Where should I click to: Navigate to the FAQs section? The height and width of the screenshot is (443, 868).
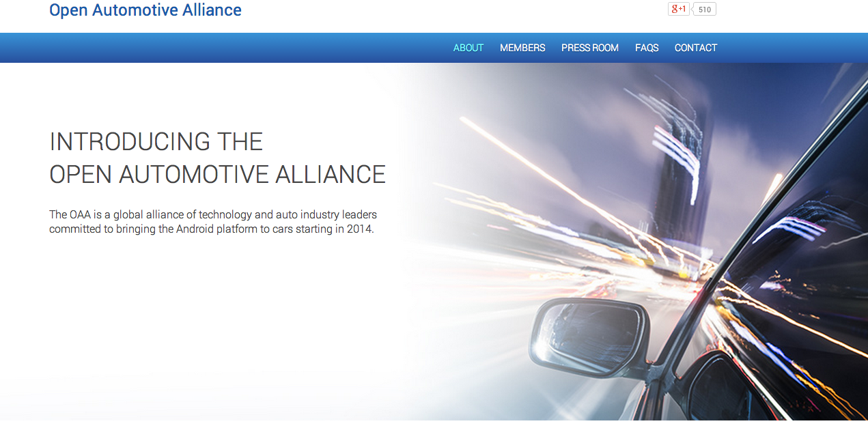[646, 48]
